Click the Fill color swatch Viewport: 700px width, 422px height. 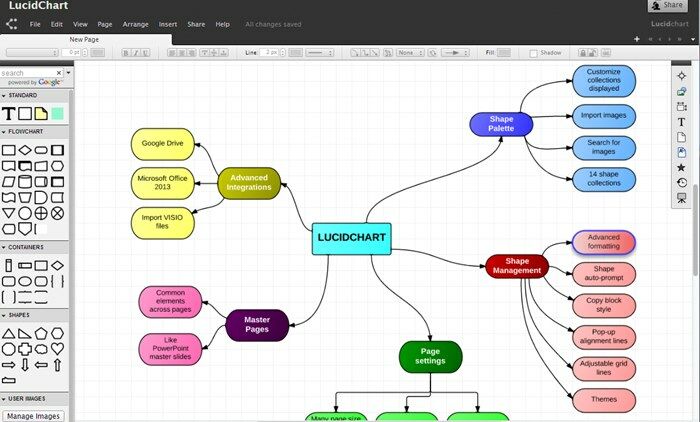[504, 53]
